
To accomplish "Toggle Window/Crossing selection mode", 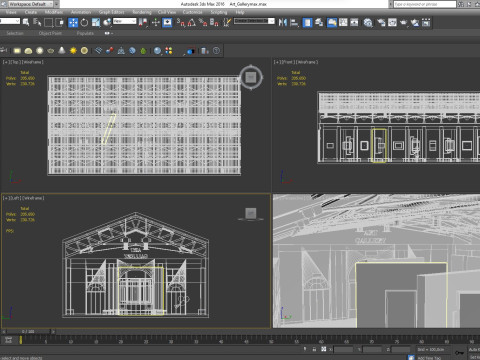I will (60, 22).
